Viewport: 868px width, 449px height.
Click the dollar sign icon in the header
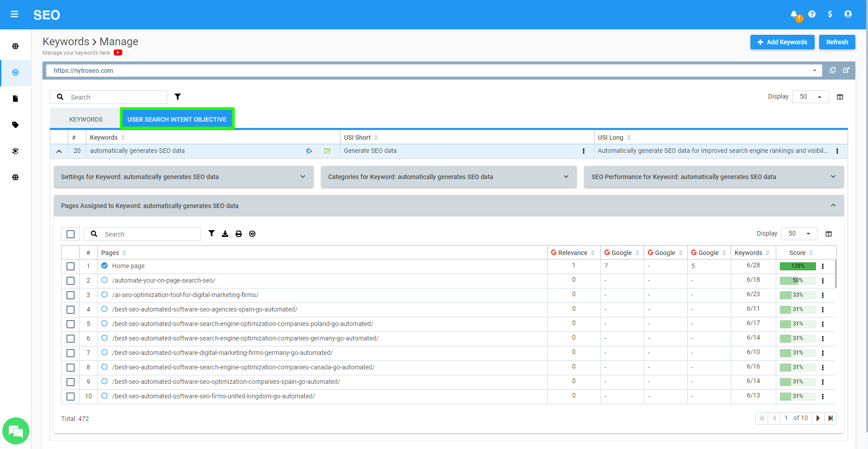click(x=830, y=14)
